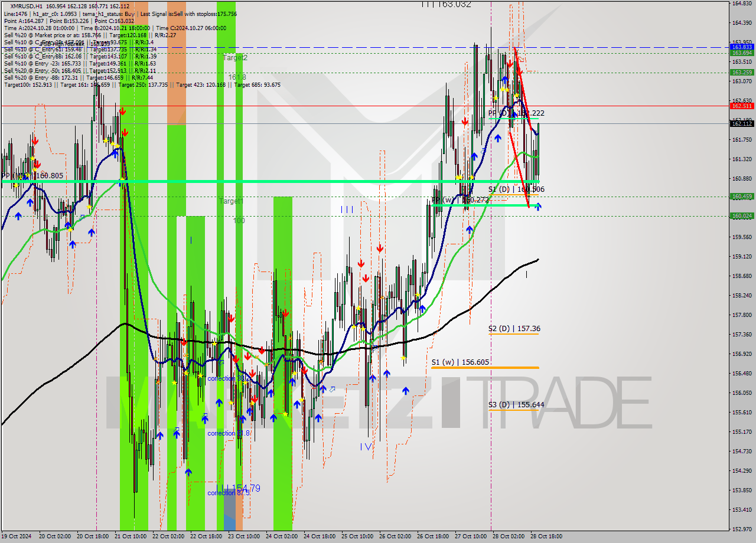Image resolution: width=756 pixels, height=543 pixels.
Task: Click the black 162.112 current price tag
Action: point(742,123)
